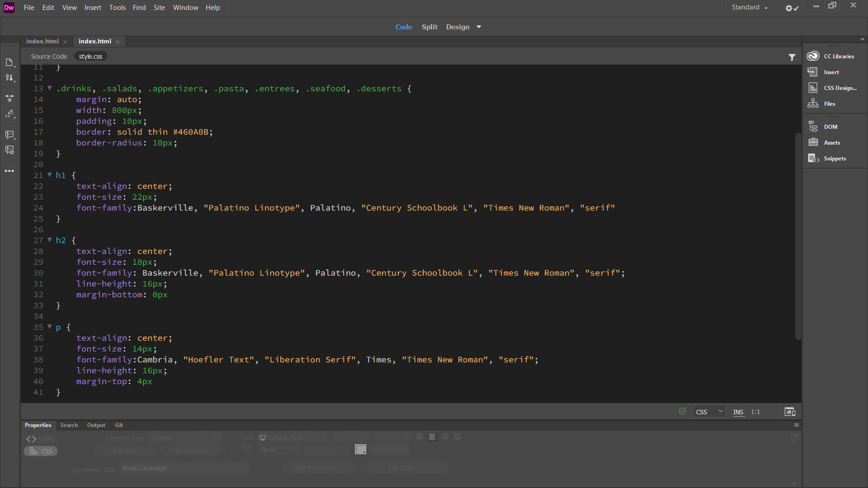Open the Site menu
Image resolution: width=868 pixels, height=488 pixels.
[x=159, y=8]
